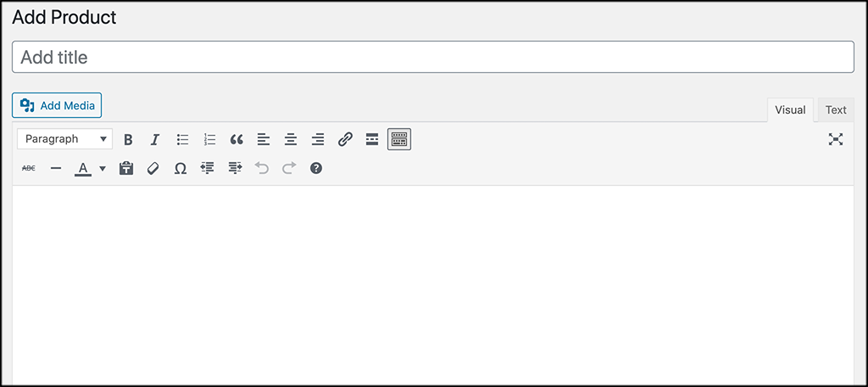Image resolution: width=868 pixels, height=387 pixels.
Task: Insert or edit a link
Action: tap(345, 140)
